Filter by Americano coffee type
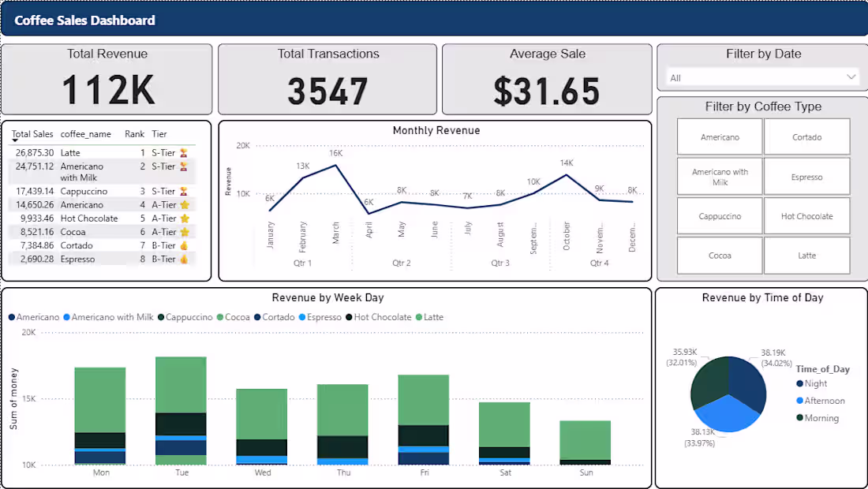Viewport: 868px width, 489px height. click(719, 136)
